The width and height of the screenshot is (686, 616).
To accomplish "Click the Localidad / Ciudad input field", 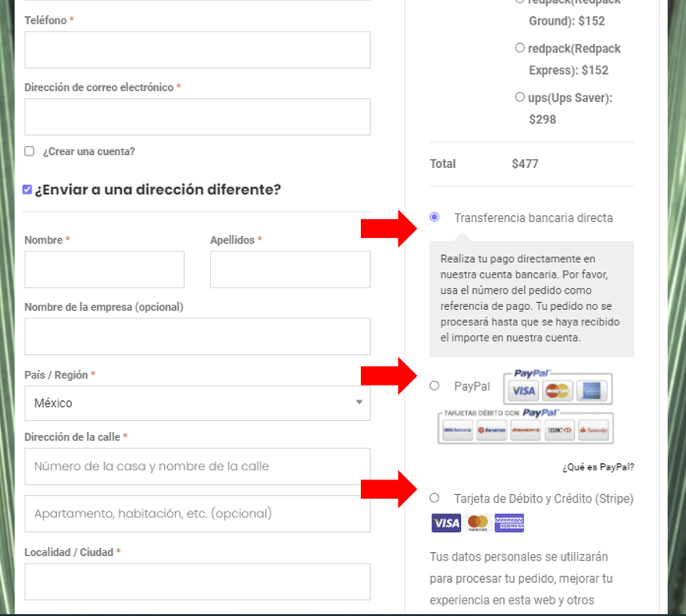I will pyautogui.click(x=197, y=582).
